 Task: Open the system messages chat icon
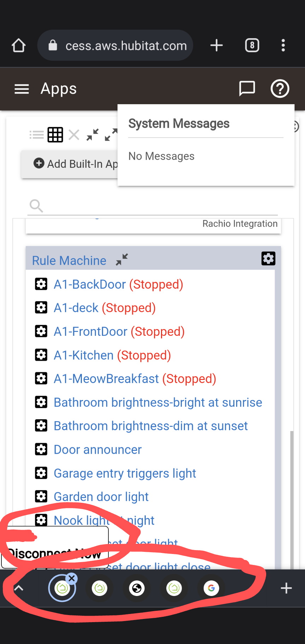click(247, 89)
